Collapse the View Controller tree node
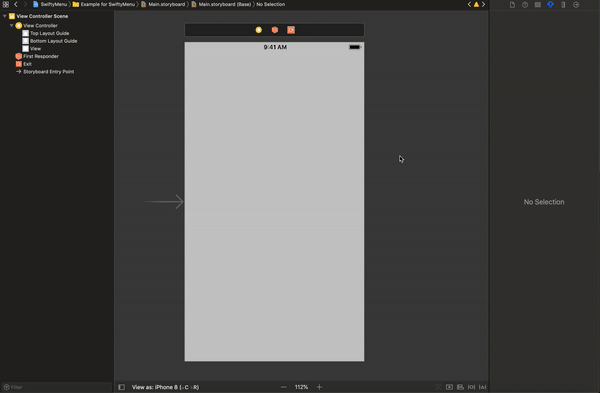Screen dimensions: 600x393 (x=11, y=25)
